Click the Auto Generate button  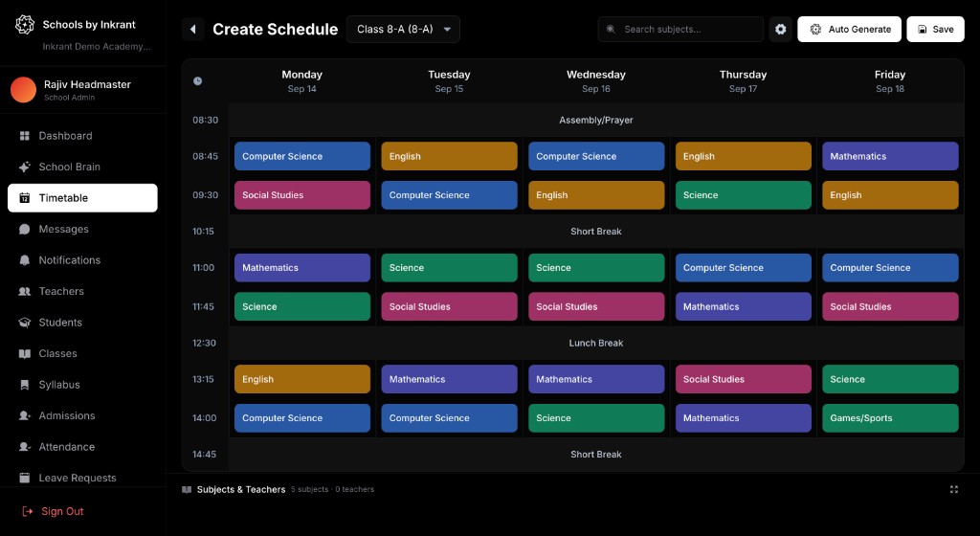point(850,30)
